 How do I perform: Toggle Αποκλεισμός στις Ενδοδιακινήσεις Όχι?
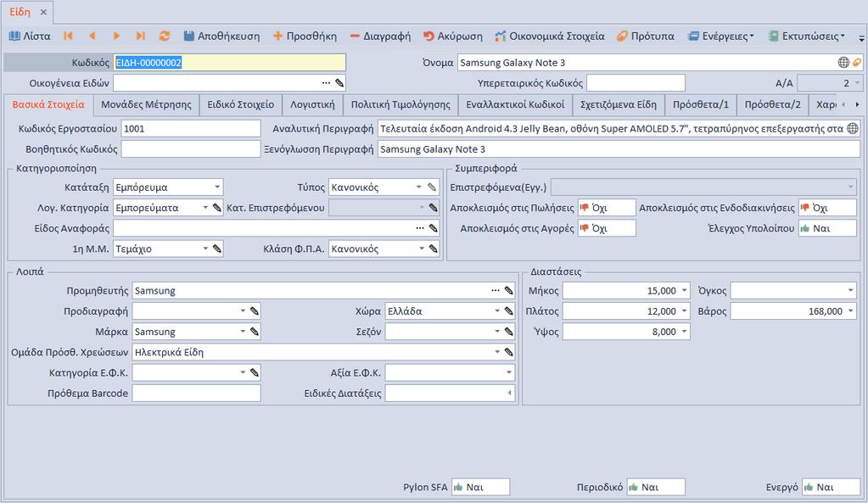coord(827,208)
